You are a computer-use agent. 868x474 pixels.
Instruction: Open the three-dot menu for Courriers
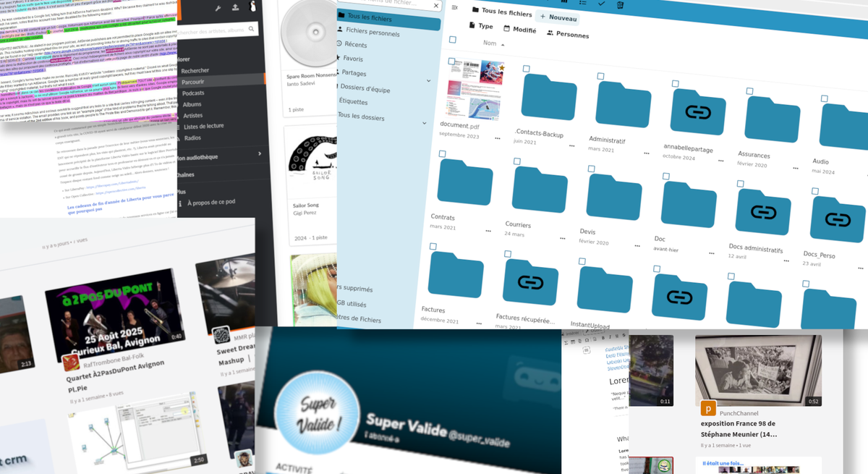(x=563, y=238)
